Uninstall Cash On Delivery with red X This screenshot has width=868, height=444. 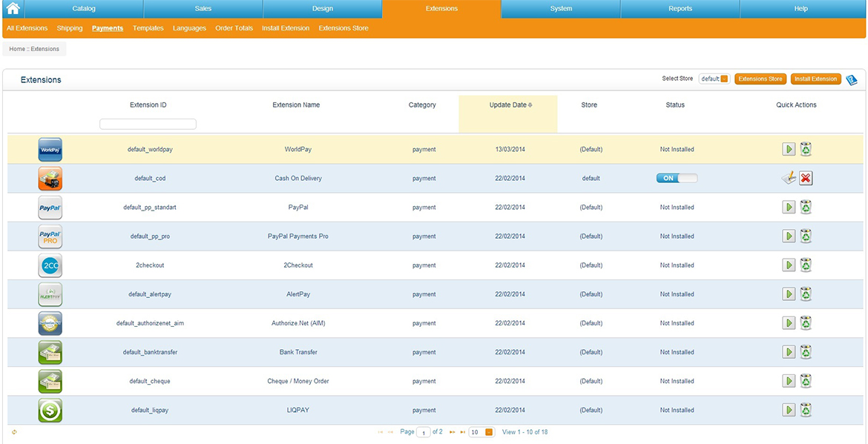[x=806, y=179]
